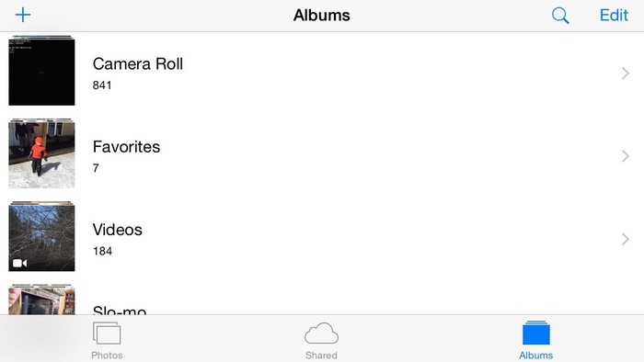Click the video camera badge on Videos thumbnail
This screenshot has height=362, width=644.
(x=19, y=263)
